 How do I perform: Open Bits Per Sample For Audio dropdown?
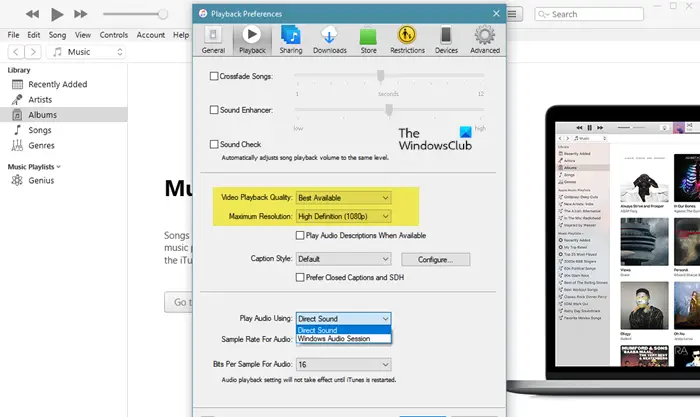(x=343, y=364)
